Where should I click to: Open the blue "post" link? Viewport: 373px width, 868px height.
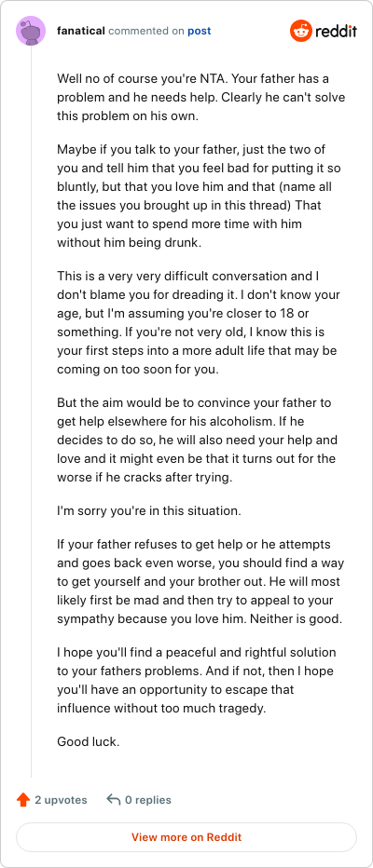[199, 31]
